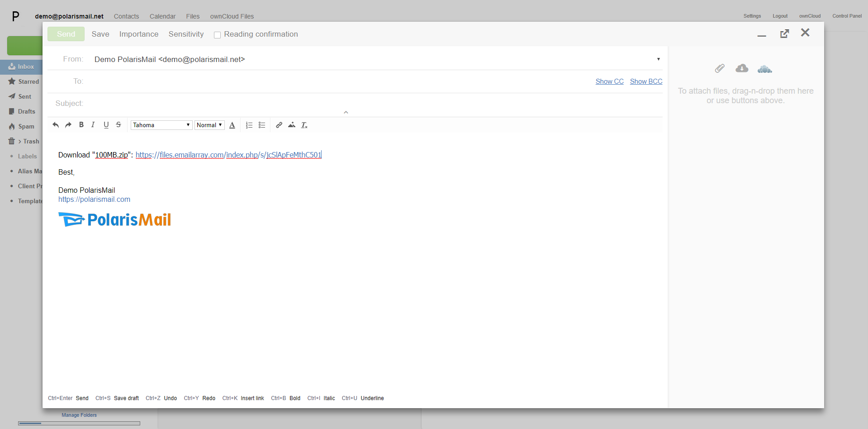
Task: Click the Insert image icon
Action: pos(292,125)
